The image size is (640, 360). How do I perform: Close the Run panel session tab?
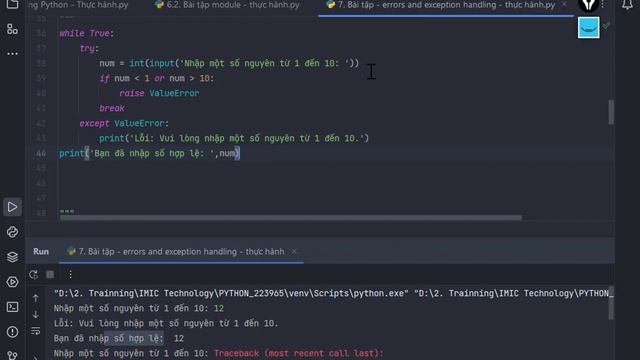(x=294, y=251)
